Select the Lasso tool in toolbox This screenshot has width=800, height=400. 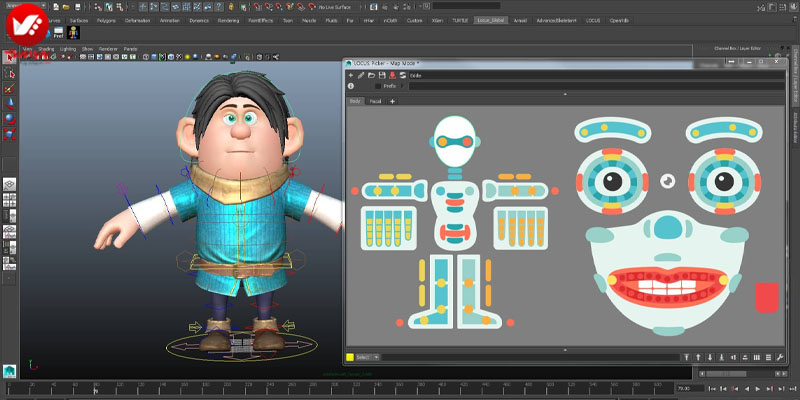10,74
